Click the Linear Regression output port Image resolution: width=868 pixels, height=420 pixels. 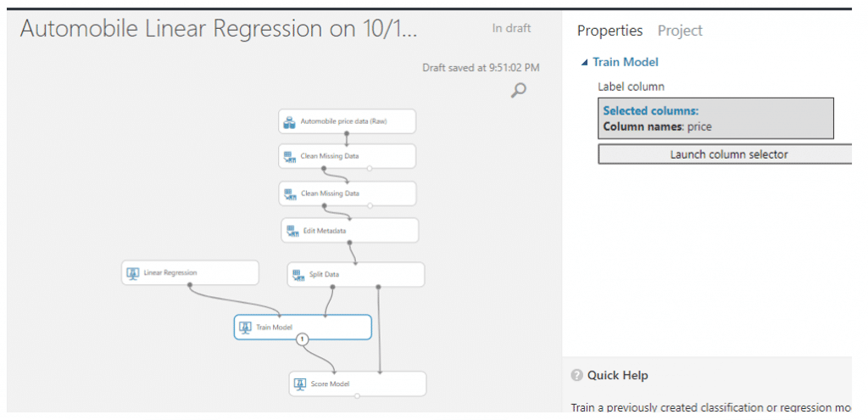[x=190, y=285]
